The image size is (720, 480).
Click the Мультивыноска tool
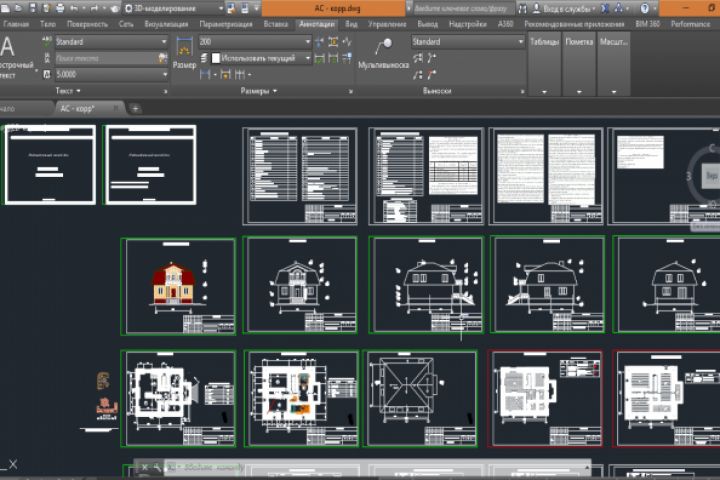tap(383, 53)
